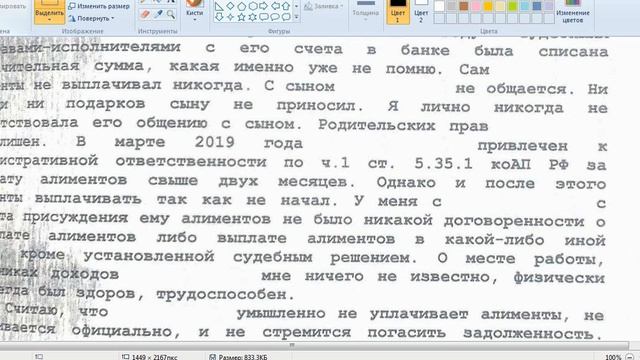Select the Eraser tool
This screenshot has width=640, height=360.
(x=145, y=15)
